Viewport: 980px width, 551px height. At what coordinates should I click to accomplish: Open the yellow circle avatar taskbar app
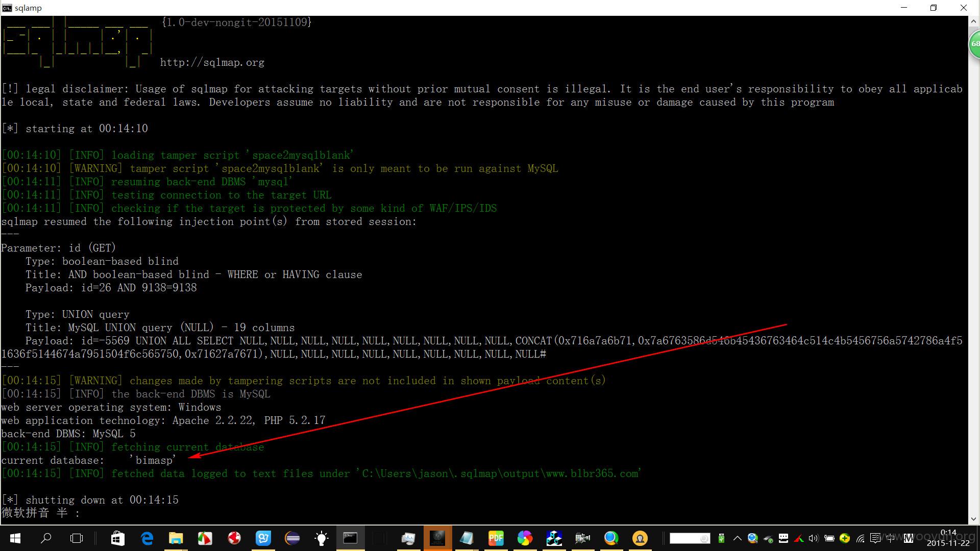pos(640,538)
